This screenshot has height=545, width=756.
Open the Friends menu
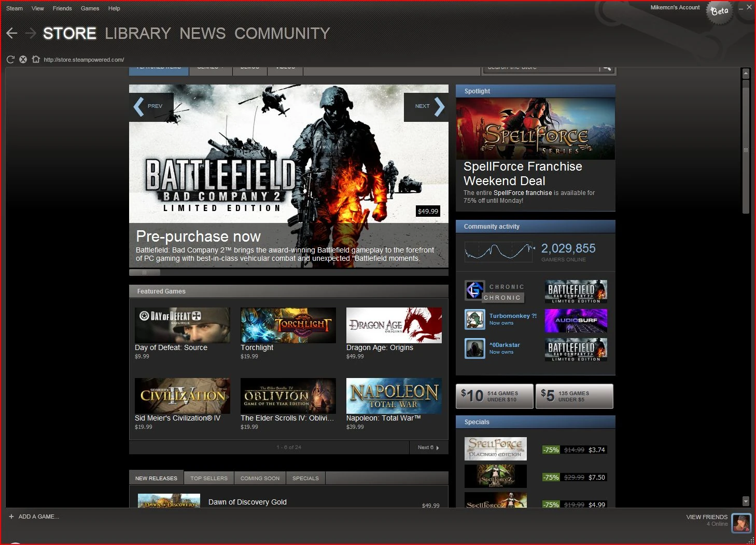[x=62, y=8]
